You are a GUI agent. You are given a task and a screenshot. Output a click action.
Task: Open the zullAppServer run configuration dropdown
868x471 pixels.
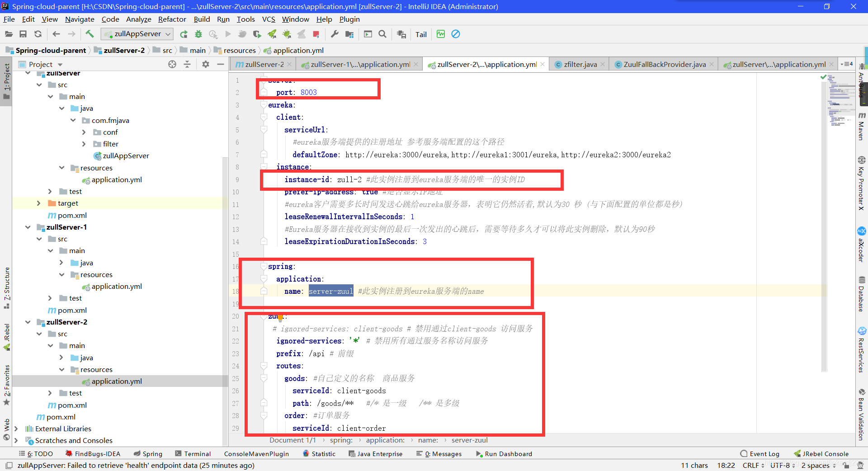tap(137, 34)
